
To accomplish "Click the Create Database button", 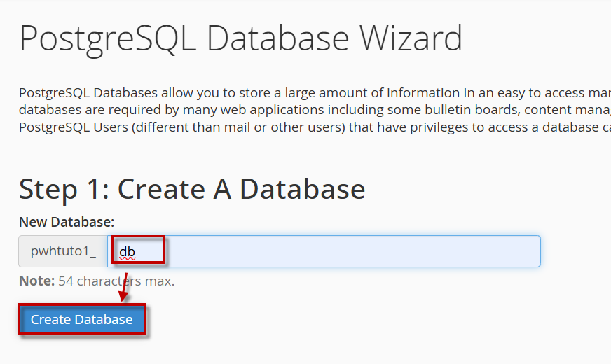I will point(81,320).
